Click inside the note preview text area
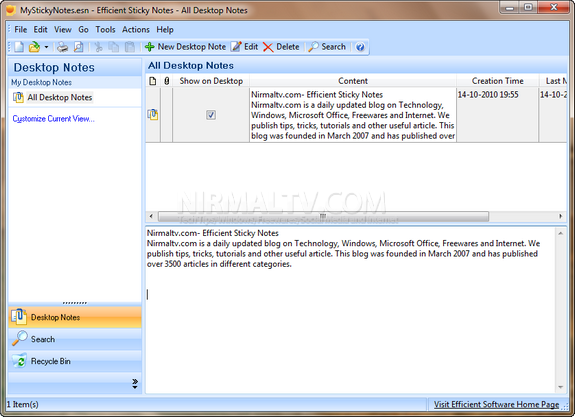Screen dimensions: 575x417 point(350,310)
